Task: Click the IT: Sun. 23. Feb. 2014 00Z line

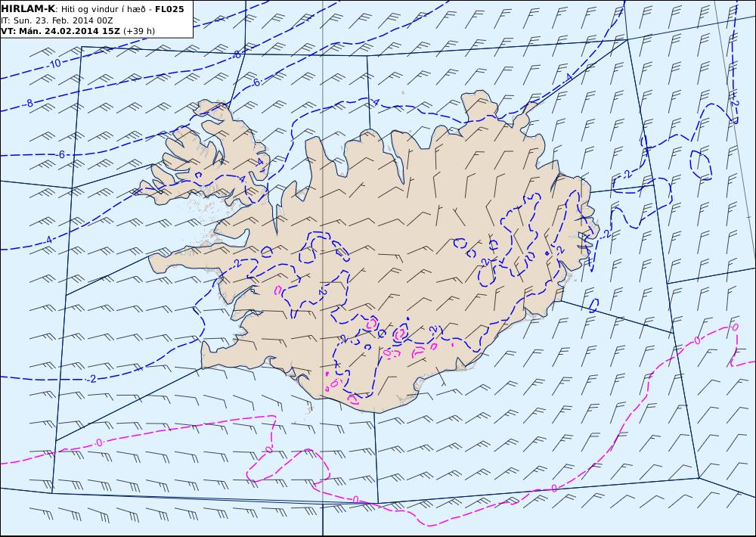Action: pyautogui.click(x=57, y=20)
